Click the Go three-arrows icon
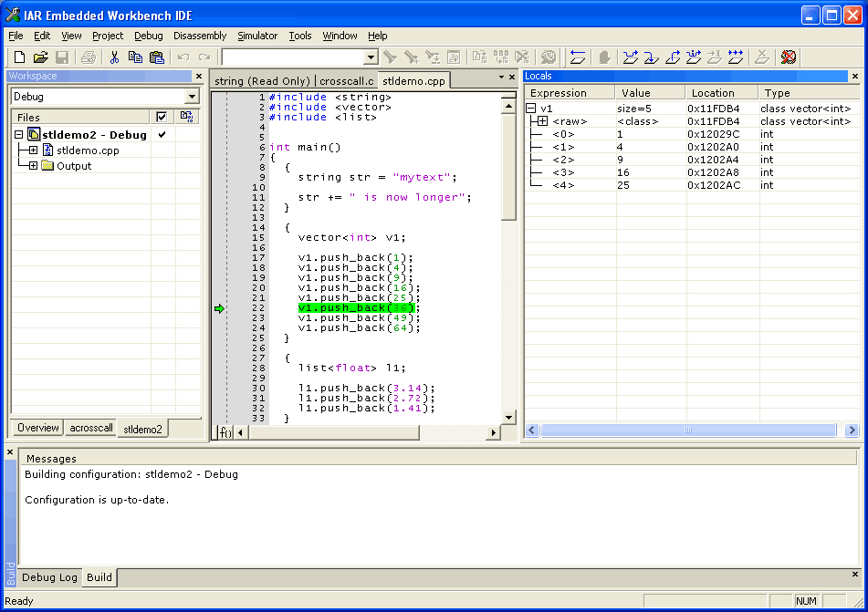 [x=736, y=57]
